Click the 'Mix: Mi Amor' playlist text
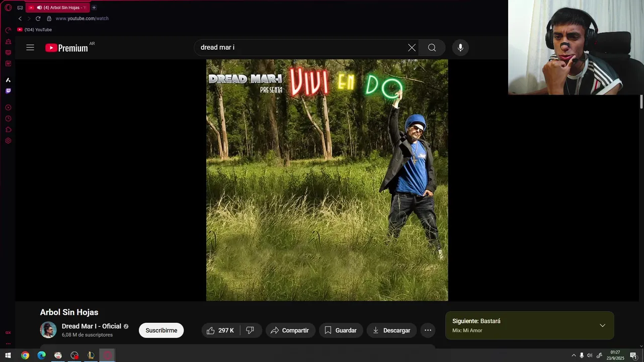644x362 pixels. [x=467, y=330]
